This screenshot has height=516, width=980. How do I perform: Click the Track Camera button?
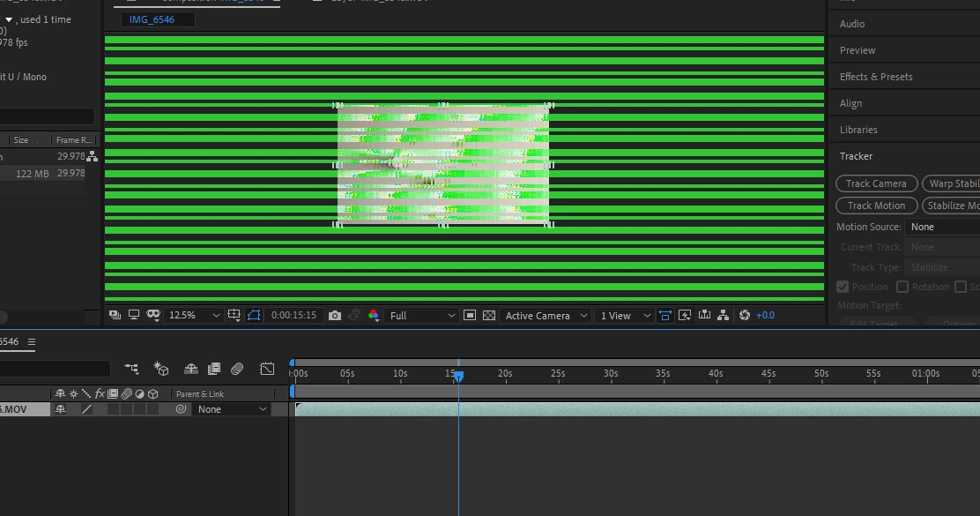[876, 183]
